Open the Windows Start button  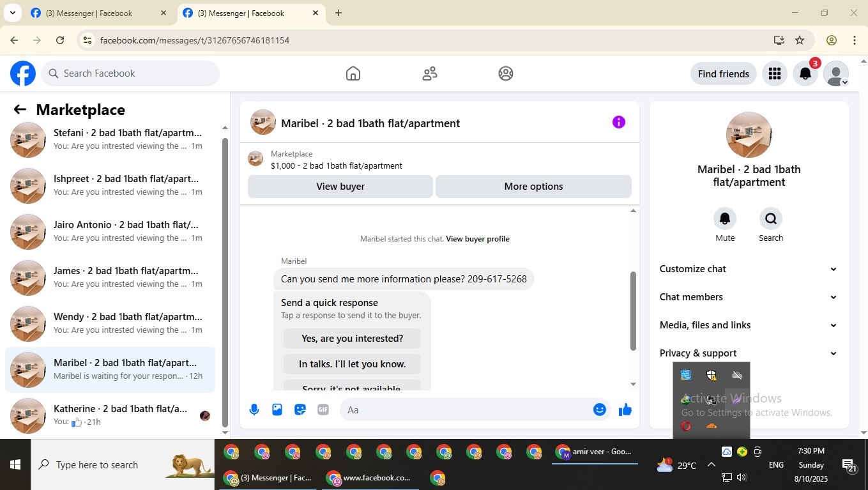[x=15, y=464]
